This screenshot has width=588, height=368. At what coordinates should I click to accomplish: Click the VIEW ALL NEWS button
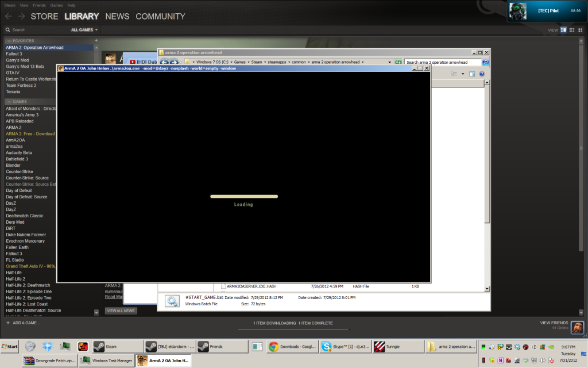121,310
